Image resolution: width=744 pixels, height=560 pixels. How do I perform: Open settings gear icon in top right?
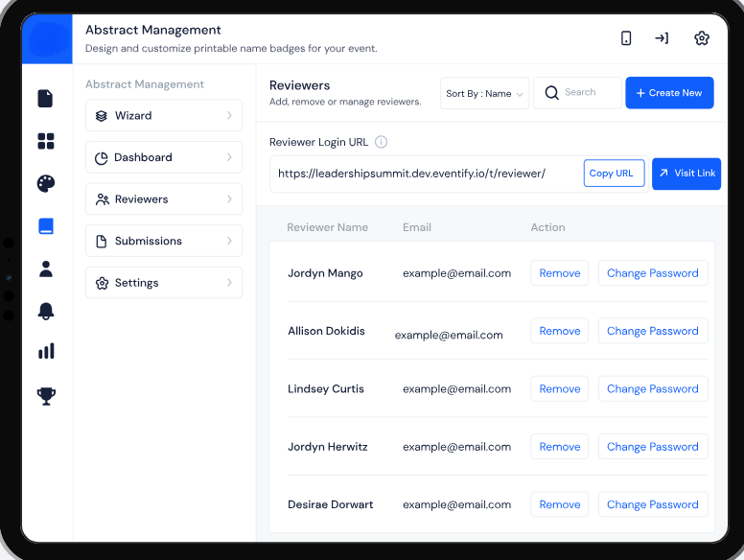click(x=702, y=38)
